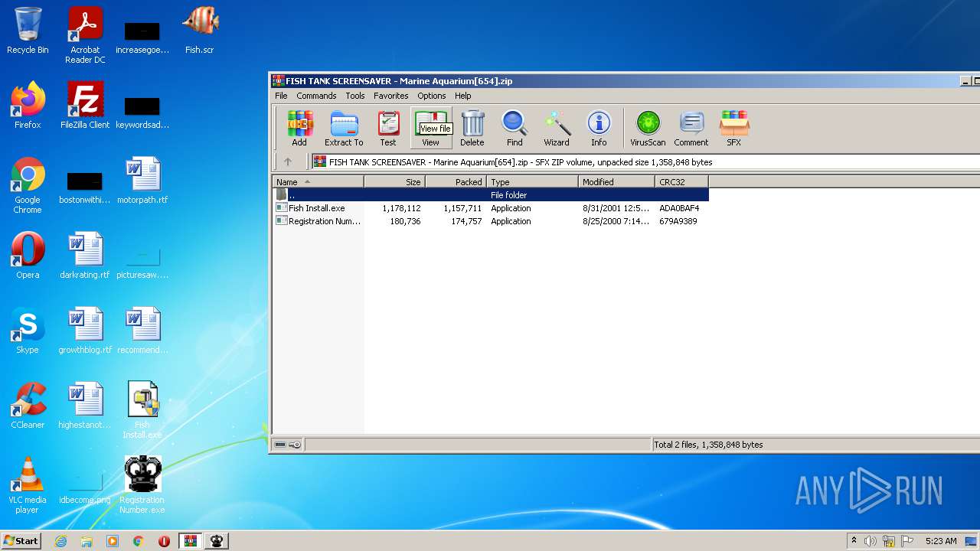Open darkrating.rtf desktop file

(x=85, y=256)
